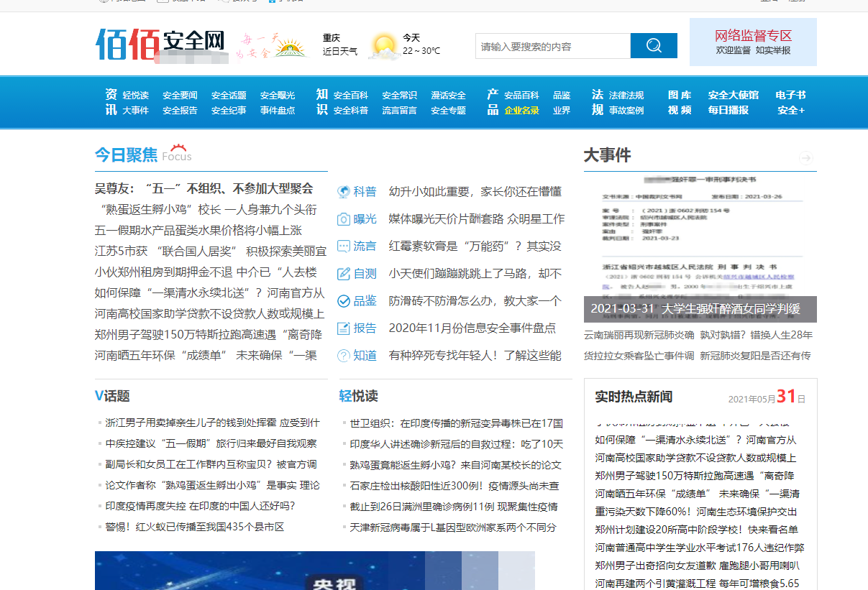
Task: Go to 安全要闻 navigation item
Action: 180,96
